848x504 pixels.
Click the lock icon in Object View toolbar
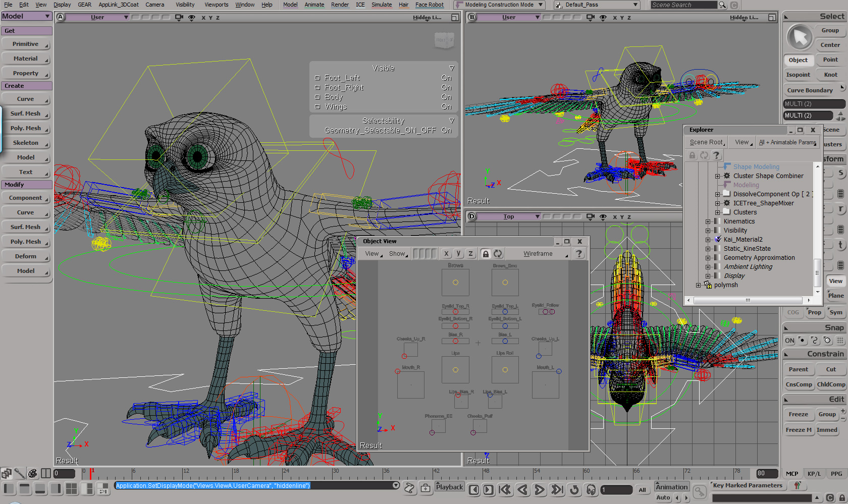click(x=485, y=254)
